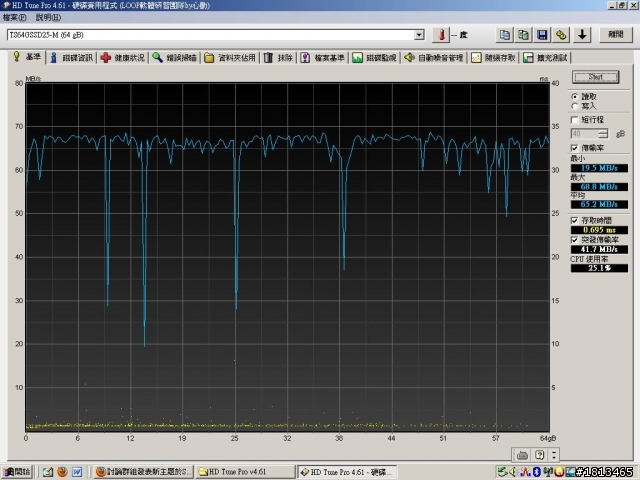Switch to the Firefox 討論群組 taskbar window

143,472
